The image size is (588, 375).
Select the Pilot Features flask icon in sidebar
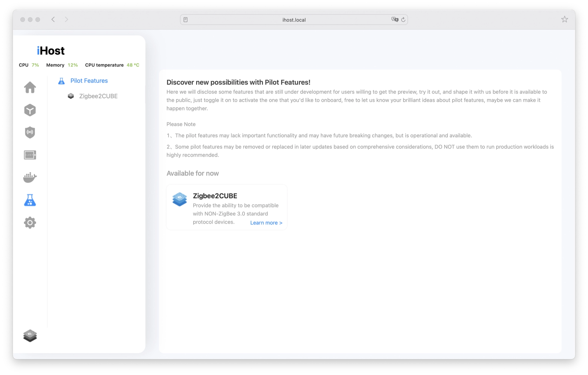click(x=30, y=200)
